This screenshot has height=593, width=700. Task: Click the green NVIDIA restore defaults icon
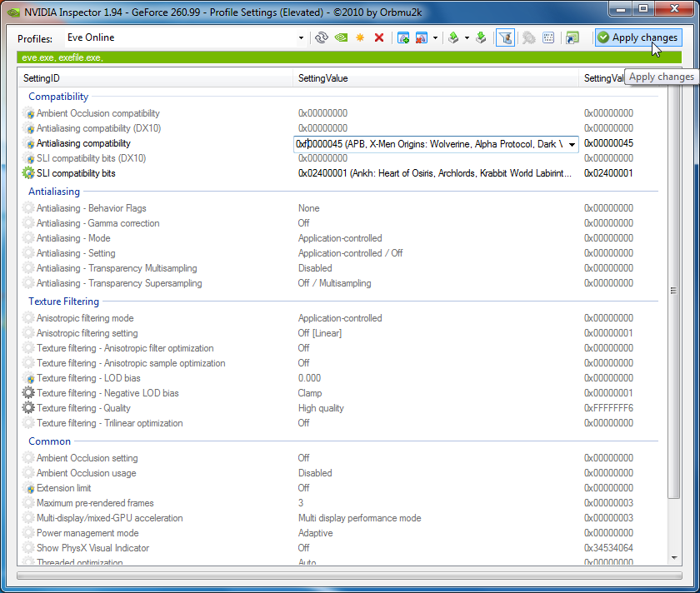341,37
